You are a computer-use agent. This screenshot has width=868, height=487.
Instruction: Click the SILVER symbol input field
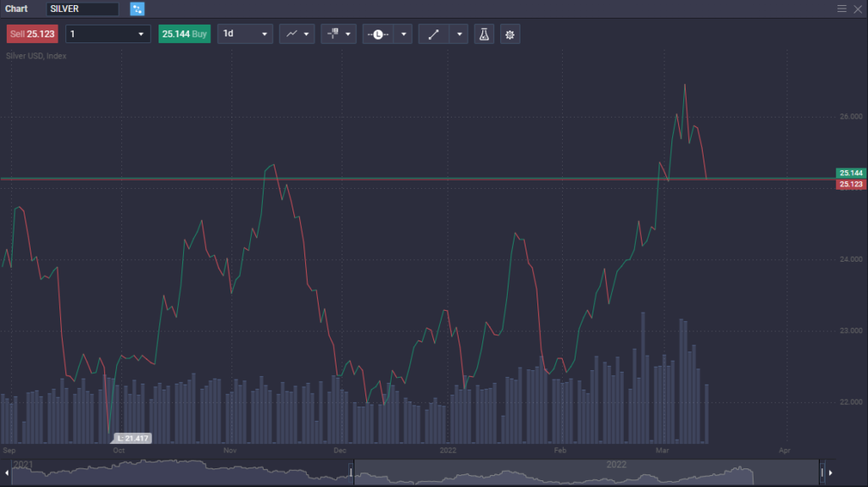[82, 8]
